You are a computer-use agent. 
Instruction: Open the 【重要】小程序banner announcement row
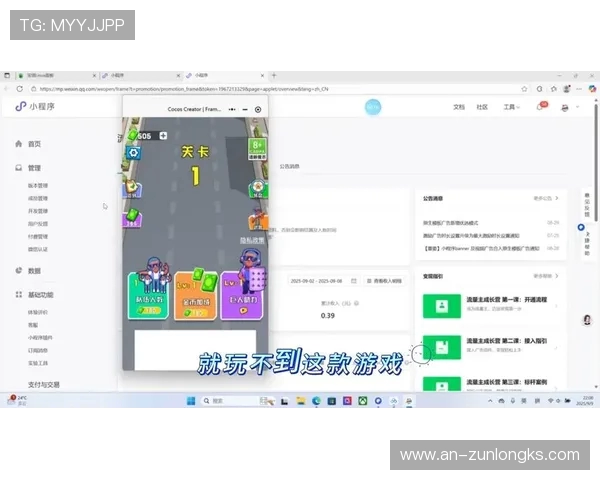[x=491, y=248]
